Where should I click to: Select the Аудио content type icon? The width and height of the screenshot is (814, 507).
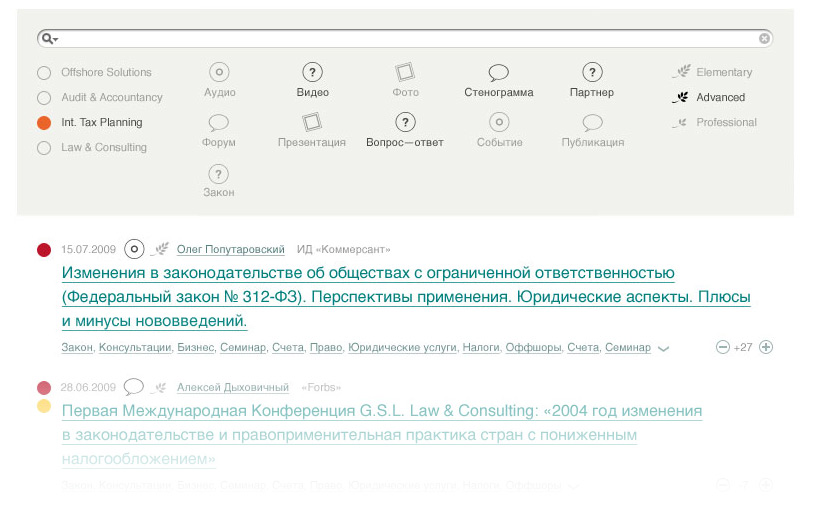(x=219, y=72)
